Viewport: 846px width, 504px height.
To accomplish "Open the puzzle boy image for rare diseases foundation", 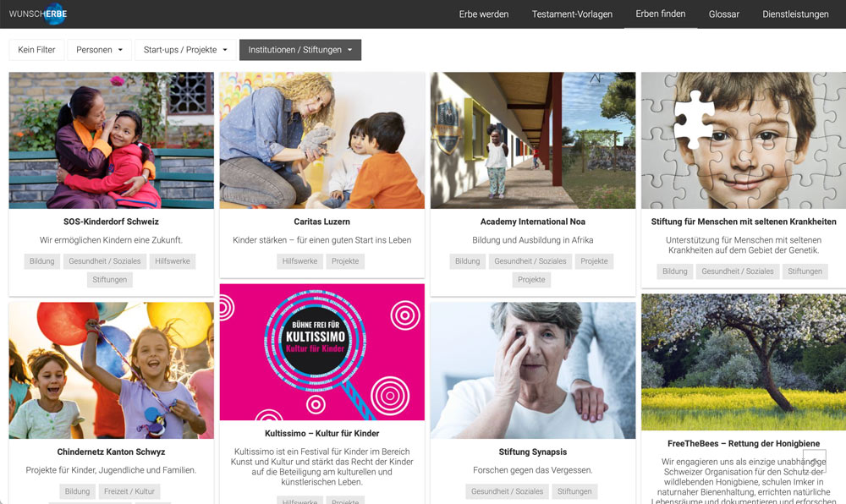I will tap(744, 140).
